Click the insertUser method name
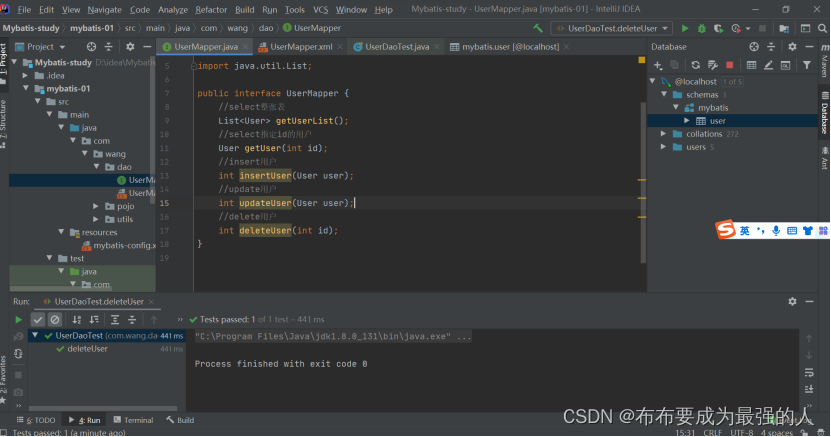Screen dimensions: 831x437 [x=265, y=175]
